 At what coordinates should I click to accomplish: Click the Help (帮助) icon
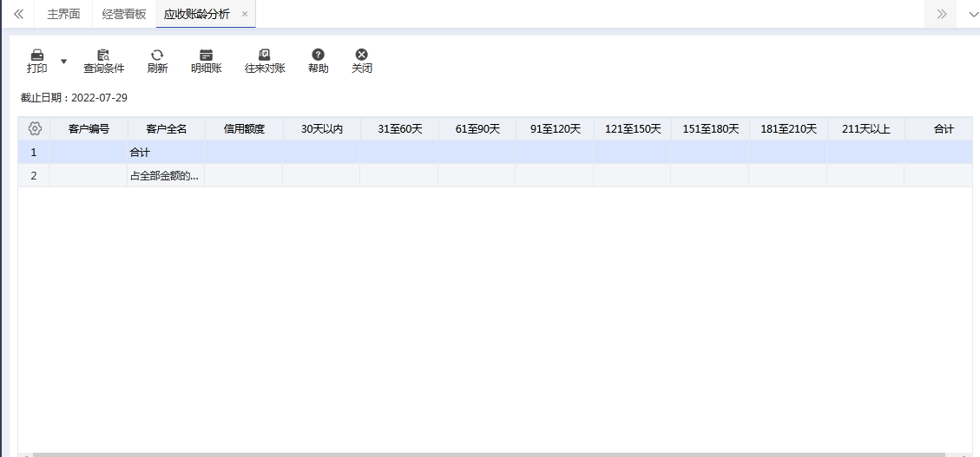click(x=318, y=55)
